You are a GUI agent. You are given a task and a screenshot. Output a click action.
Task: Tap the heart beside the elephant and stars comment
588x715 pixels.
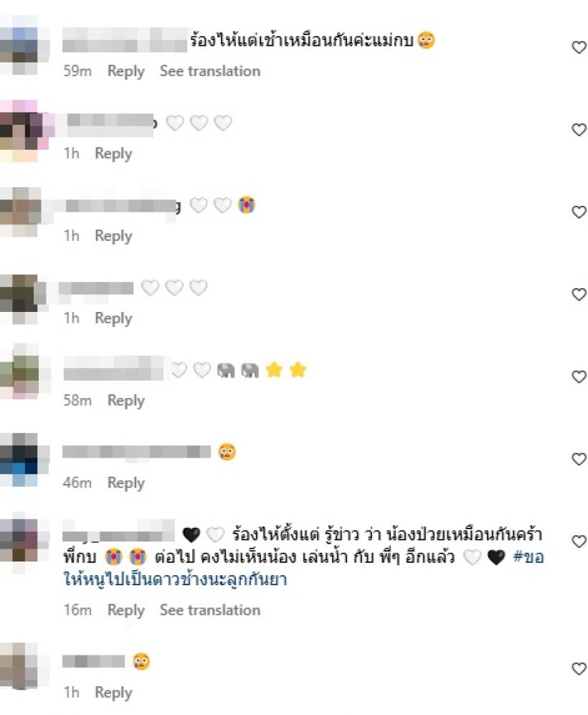pos(579,377)
